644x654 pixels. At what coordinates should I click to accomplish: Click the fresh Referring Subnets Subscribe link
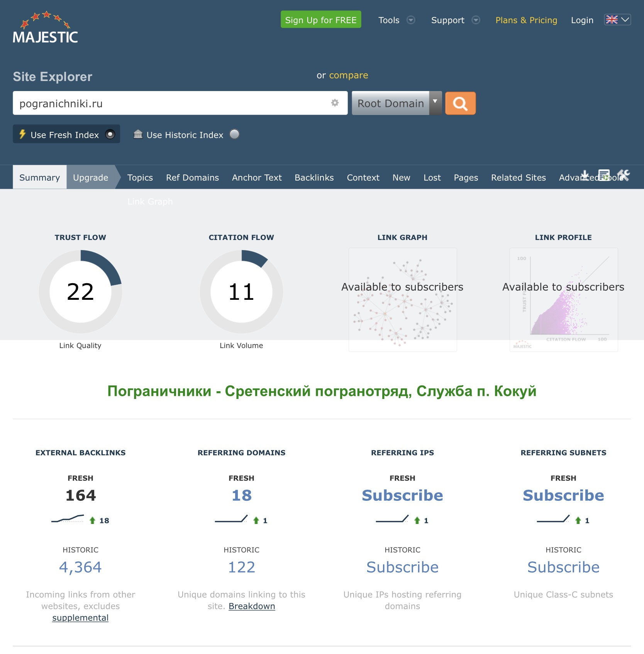point(563,495)
